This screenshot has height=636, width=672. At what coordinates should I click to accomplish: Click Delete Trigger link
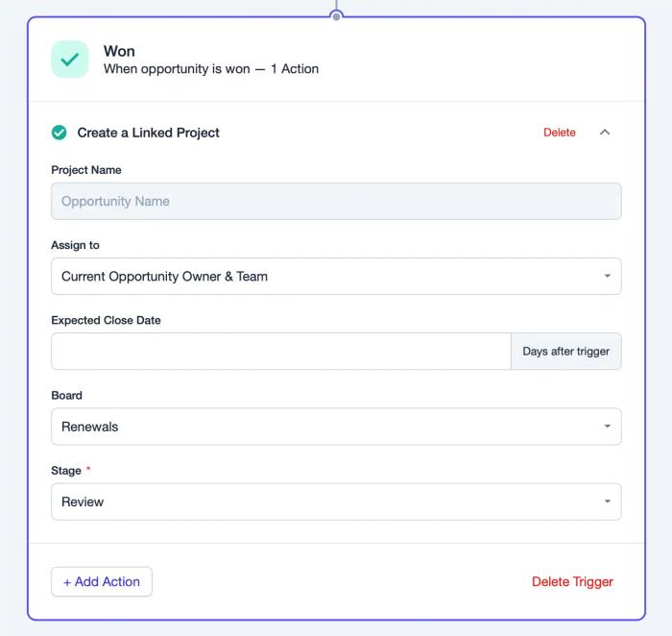tap(572, 581)
